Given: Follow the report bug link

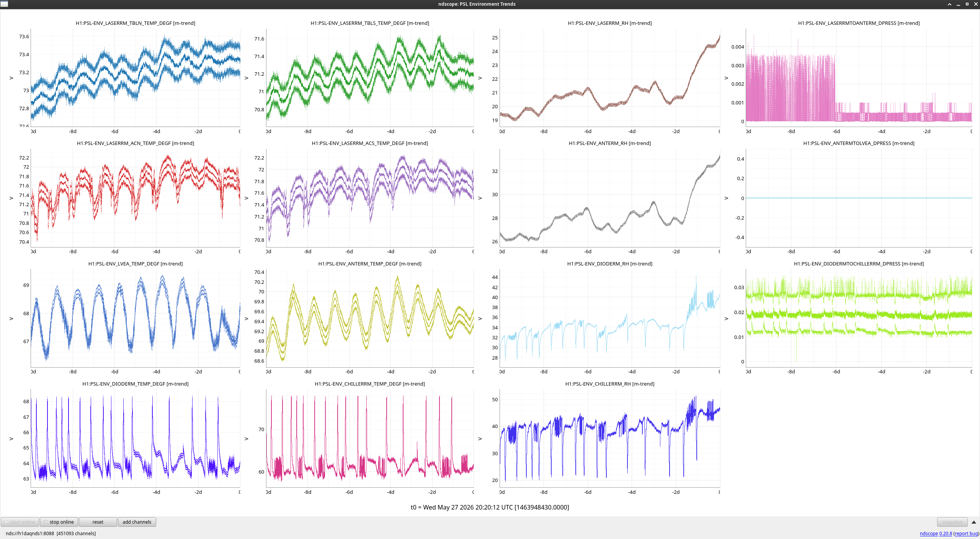Looking at the screenshot, I should coord(966,533).
